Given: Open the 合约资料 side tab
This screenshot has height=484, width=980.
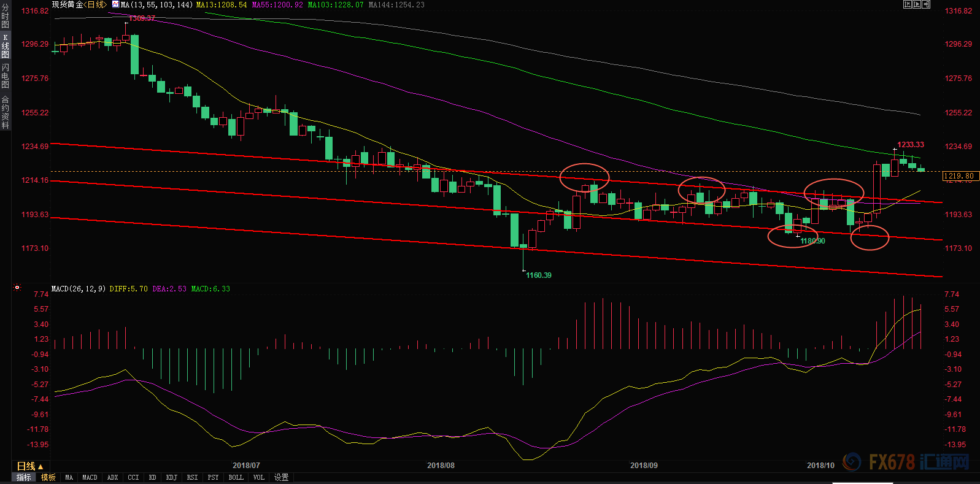Looking at the screenshot, I should 6,112.
